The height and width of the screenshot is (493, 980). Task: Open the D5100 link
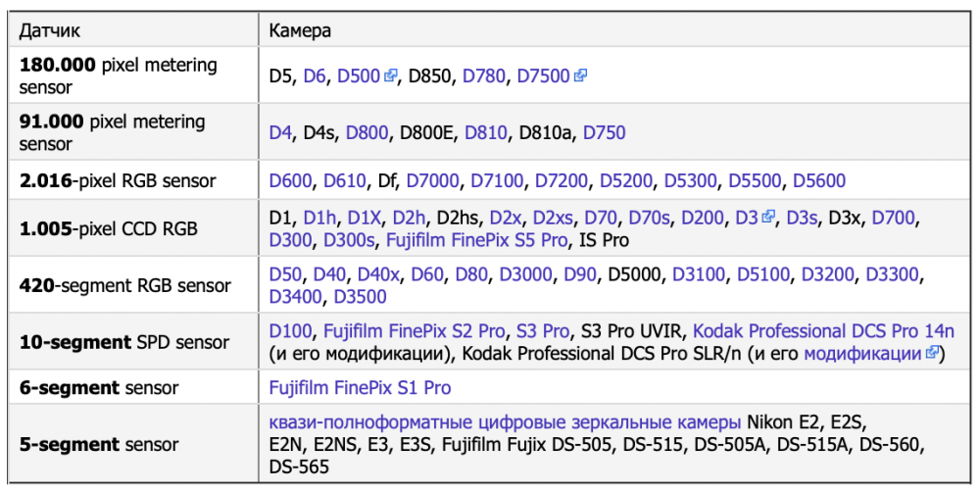(763, 274)
